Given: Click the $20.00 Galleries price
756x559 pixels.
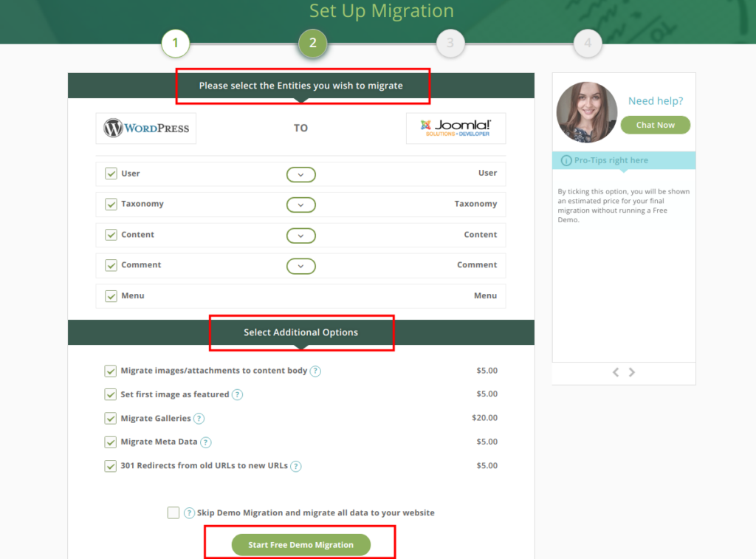Looking at the screenshot, I should point(484,418).
